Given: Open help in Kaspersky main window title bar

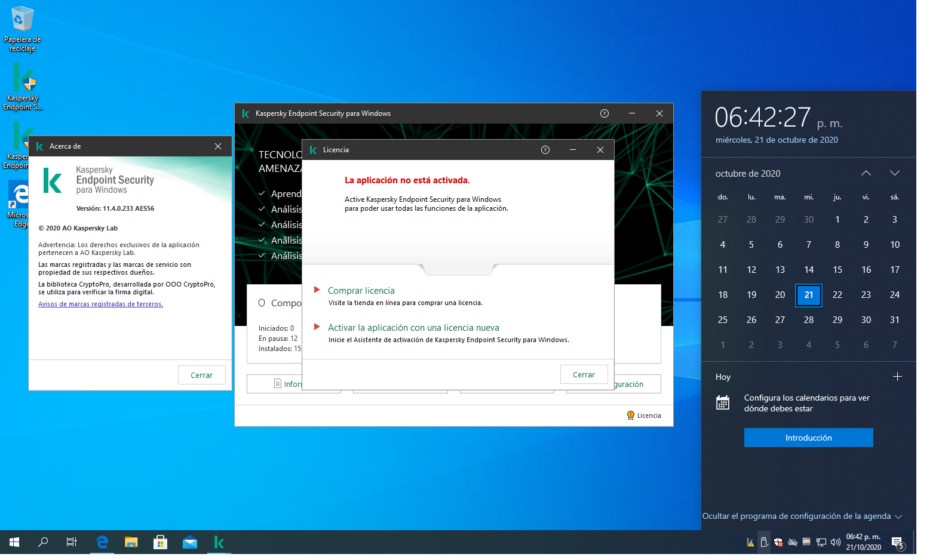Looking at the screenshot, I should coord(604,113).
